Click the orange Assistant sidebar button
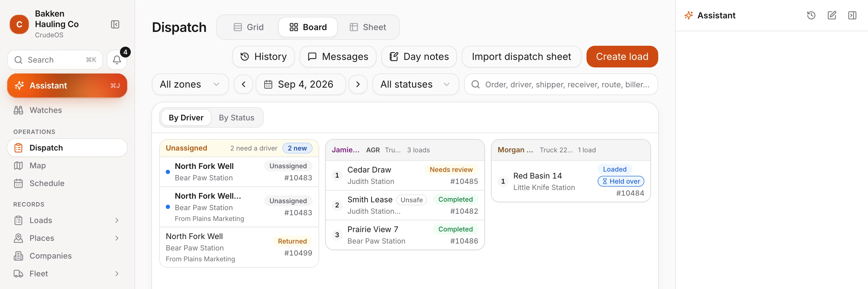The height and width of the screenshot is (289, 868). click(x=68, y=86)
